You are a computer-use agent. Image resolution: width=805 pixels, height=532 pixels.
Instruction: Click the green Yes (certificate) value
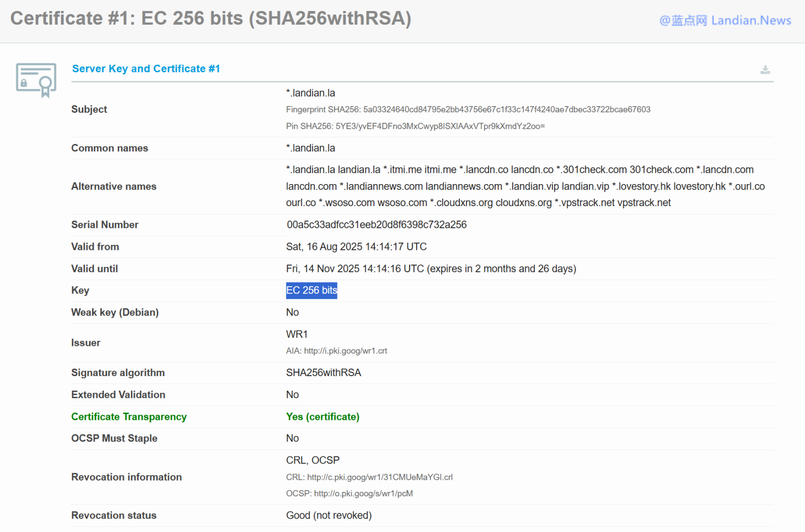coord(323,417)
